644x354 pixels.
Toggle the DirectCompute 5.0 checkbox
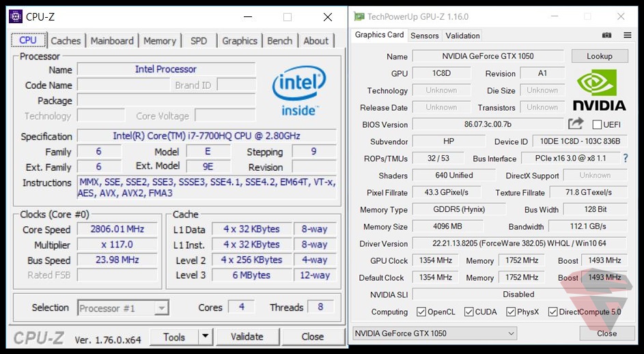tap(552, 312)
